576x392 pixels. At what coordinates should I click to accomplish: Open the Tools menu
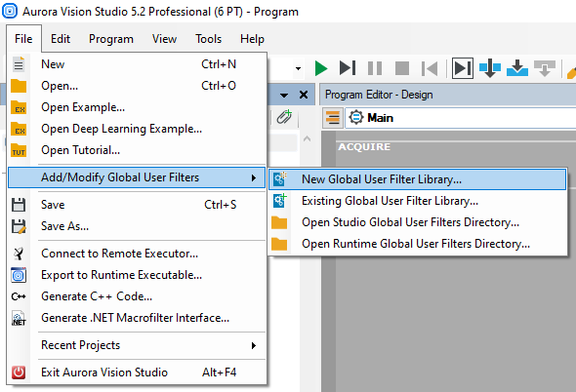click(208, 39)
